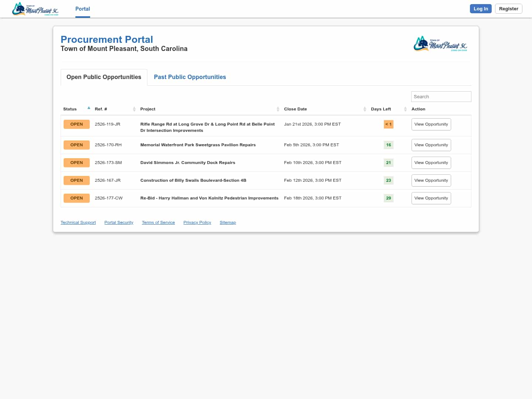The image size is (532, 399).
Task: View Opportunity for Harry Hallman Re-Bid
Action: pyautogui.click(x=431, y=198)
